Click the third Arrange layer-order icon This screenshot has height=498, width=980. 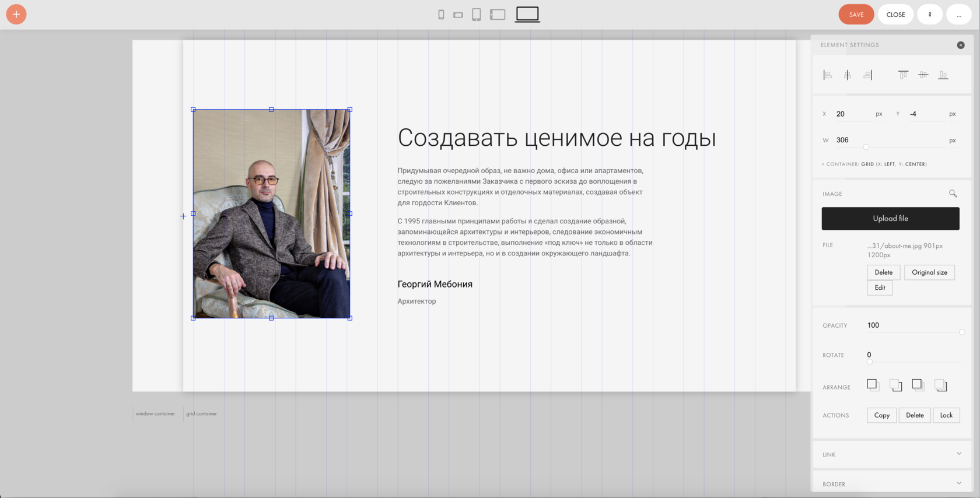(918, 384)
